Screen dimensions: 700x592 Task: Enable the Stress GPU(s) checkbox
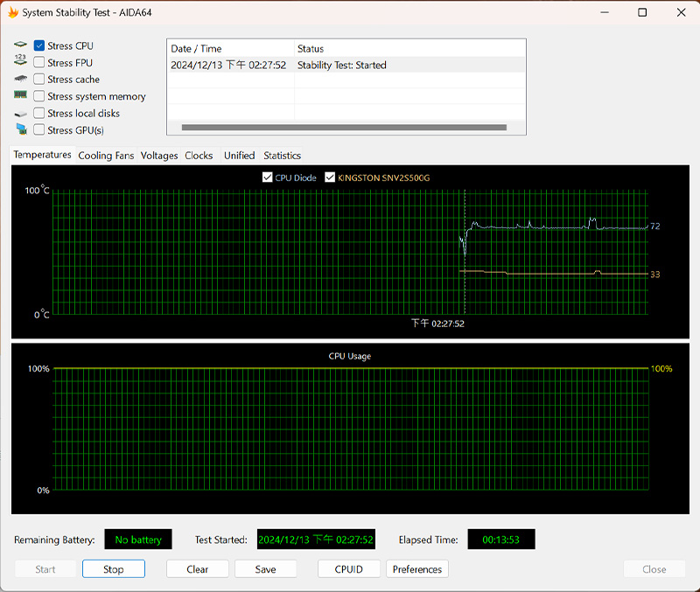coord(39,129)
